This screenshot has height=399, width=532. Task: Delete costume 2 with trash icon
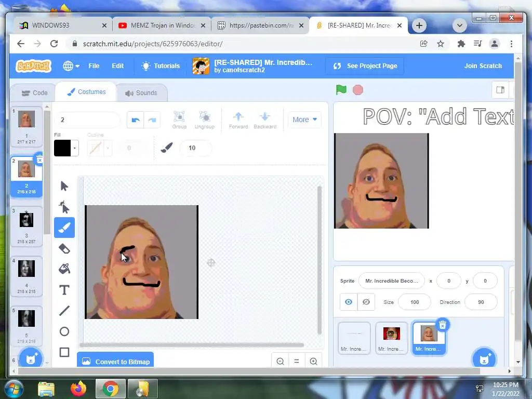39,159
